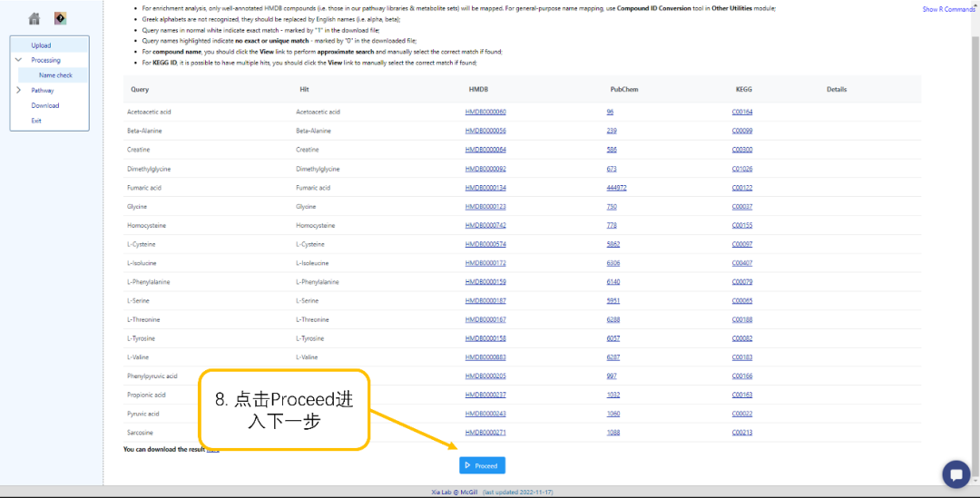
Task: Select the Processing item label
Action: [45, 60]
